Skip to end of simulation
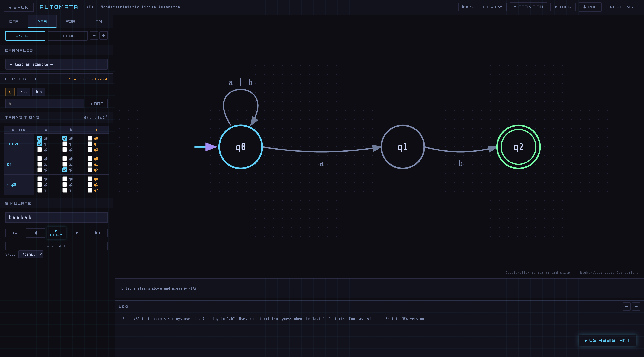Viewport: 644px width, 357px height. [x=98, y=233]
